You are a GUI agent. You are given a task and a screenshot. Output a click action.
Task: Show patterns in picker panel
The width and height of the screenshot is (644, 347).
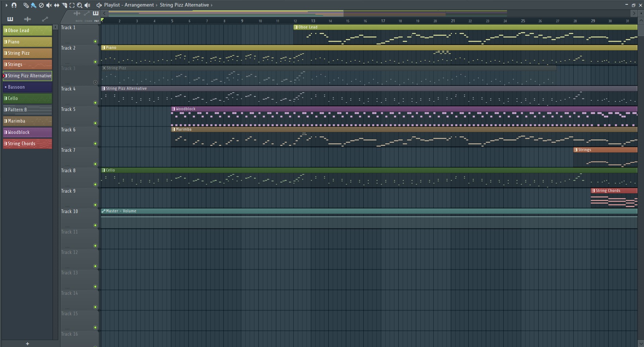click(x=10, y=19)
